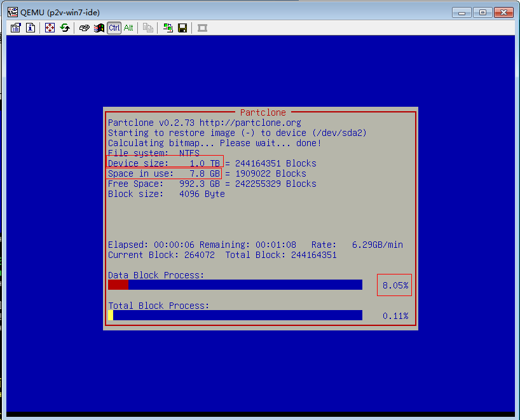Minimize the QEMU viewer window
This screenshot has width=520, height=420.
462,13
